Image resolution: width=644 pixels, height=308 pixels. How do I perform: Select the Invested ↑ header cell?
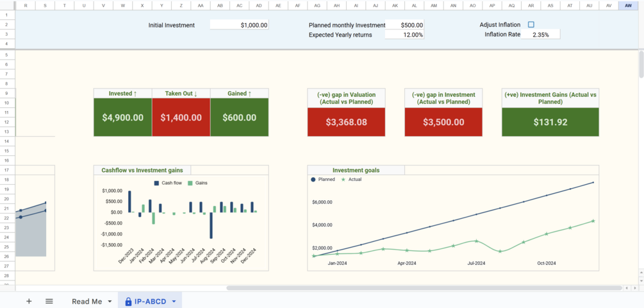(123, 93)
